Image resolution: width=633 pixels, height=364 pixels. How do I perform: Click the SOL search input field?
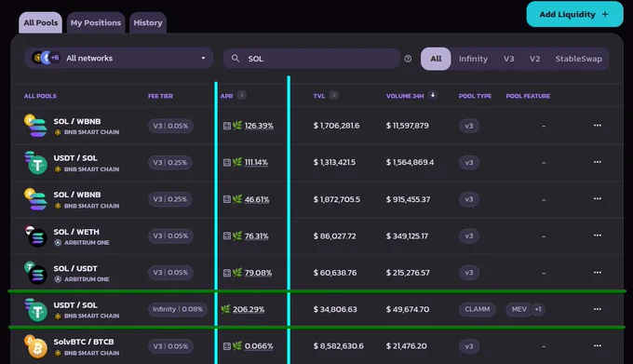pos(312,59)
